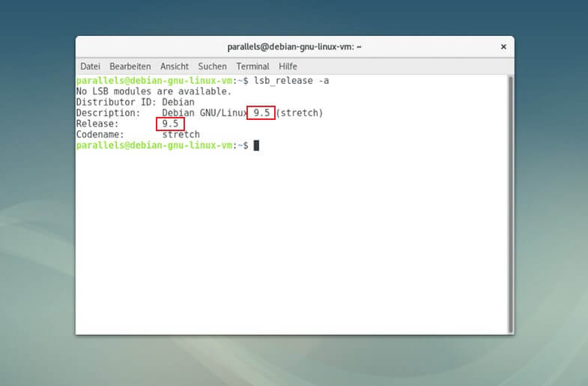Click the terminal vertical scrollbar
This screenshot has height=386, width=588.
pyautogui.click(x=510, y=204)
